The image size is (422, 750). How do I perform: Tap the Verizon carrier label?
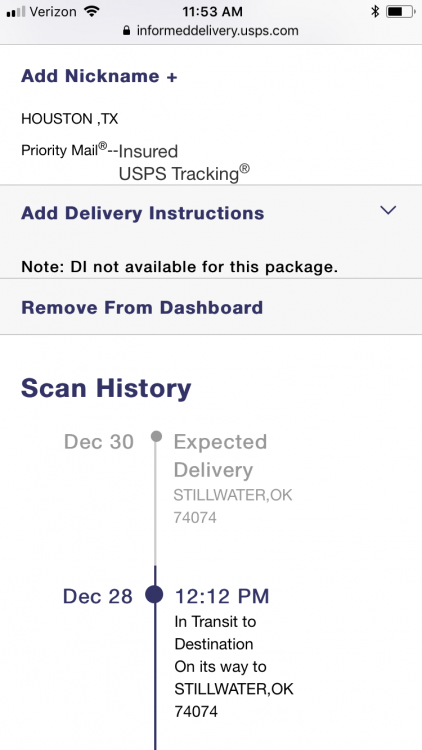click(x=53, y=11)
